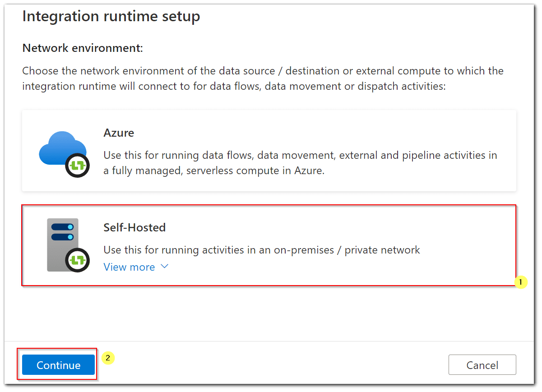The height and width of the screenshot is (392, 542).
Task: Select the Self-Hosted server icon
Action: [68, 245]
